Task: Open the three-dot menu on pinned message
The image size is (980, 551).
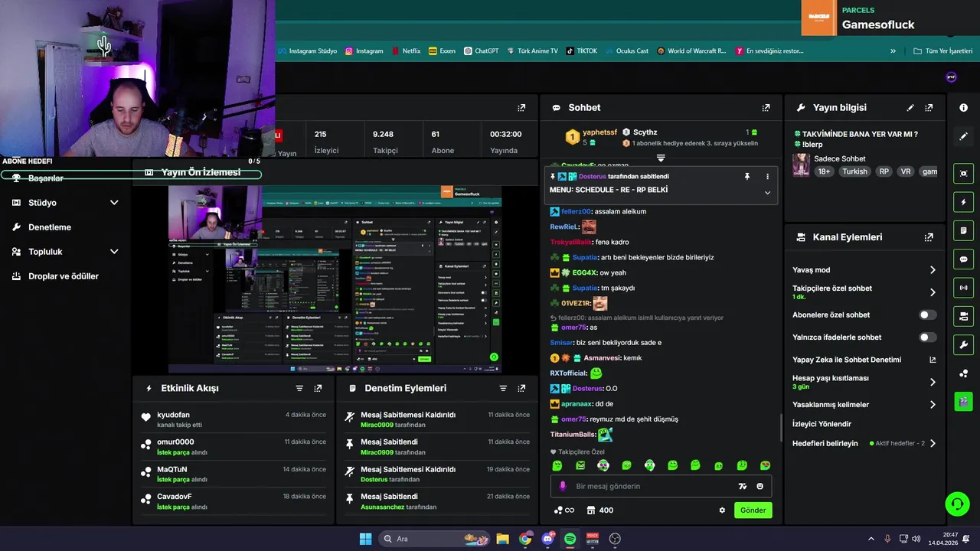Action: tap(767, 176)
